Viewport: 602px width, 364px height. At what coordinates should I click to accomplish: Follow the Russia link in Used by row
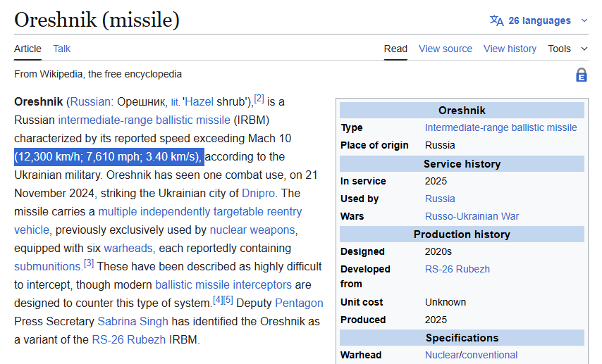440,199
